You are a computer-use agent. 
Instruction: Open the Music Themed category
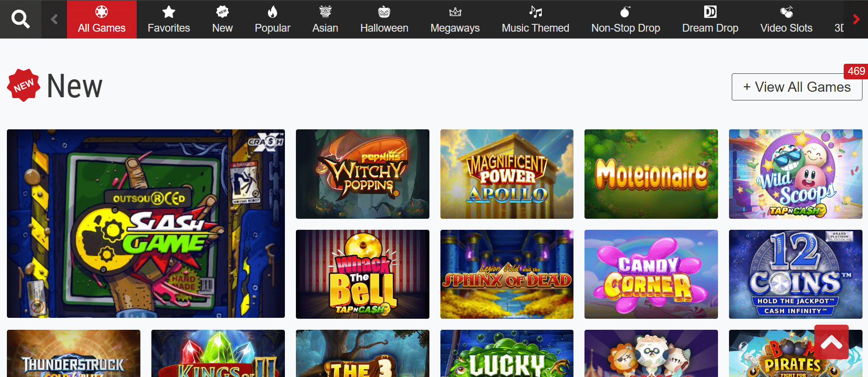click(535, 20)
